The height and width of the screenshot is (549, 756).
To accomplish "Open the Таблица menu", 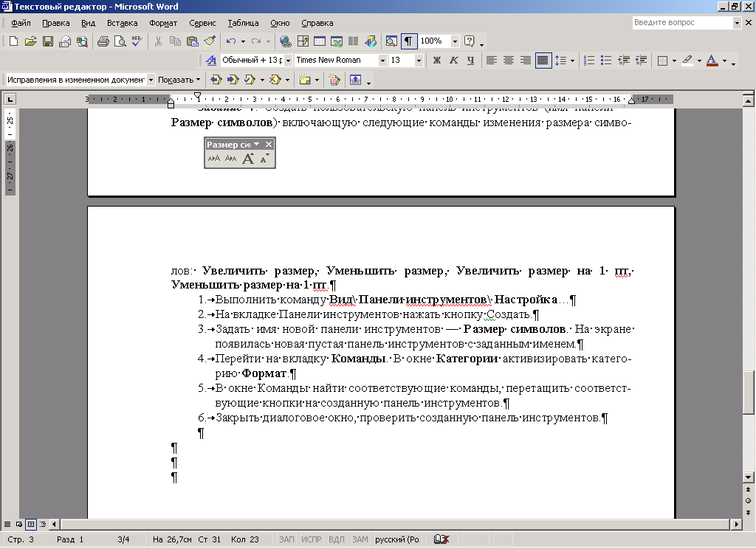I will click(x=243, y=23).
